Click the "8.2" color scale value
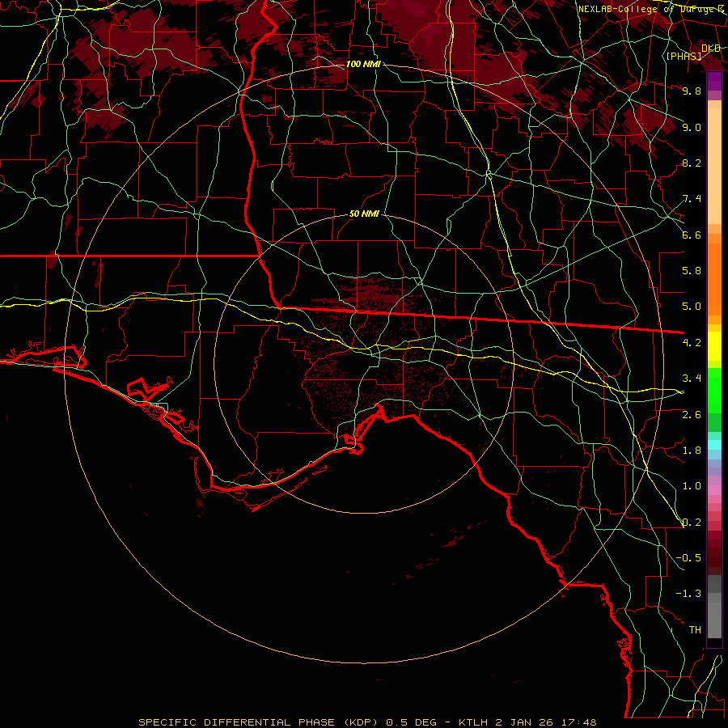Screen dimensions: 728x728 click(x=692, y=163)
